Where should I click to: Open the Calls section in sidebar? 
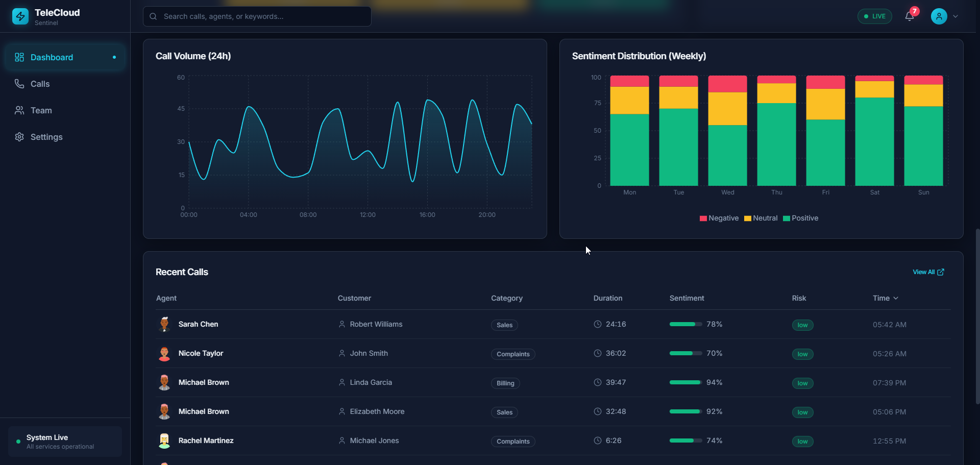(40, 84)
